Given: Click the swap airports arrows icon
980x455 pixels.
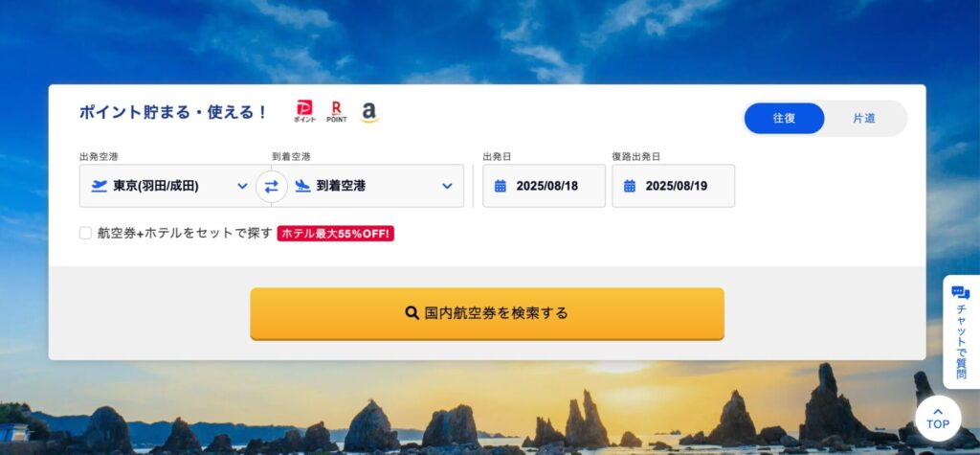Looking at the screenshot, I should tap(271, 187).
